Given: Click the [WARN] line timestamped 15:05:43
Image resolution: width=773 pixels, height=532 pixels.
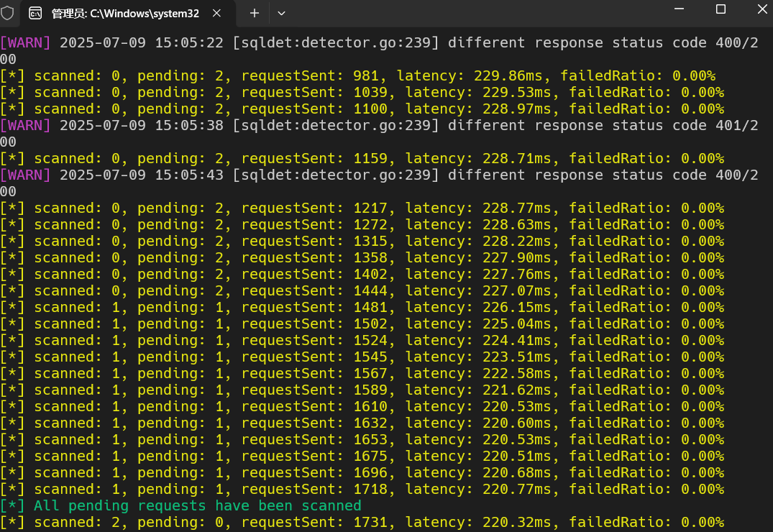Looking at the screenshot, I should (x=379, y=183).
